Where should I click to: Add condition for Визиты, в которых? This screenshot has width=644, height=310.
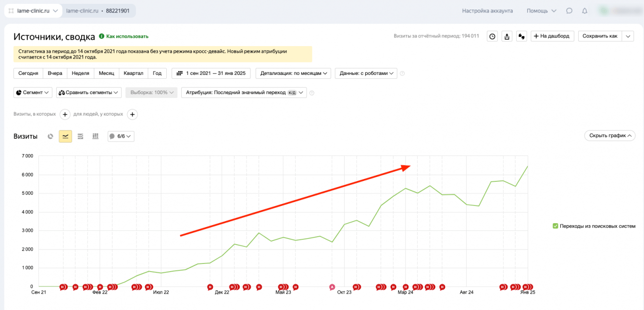(65, 114)
